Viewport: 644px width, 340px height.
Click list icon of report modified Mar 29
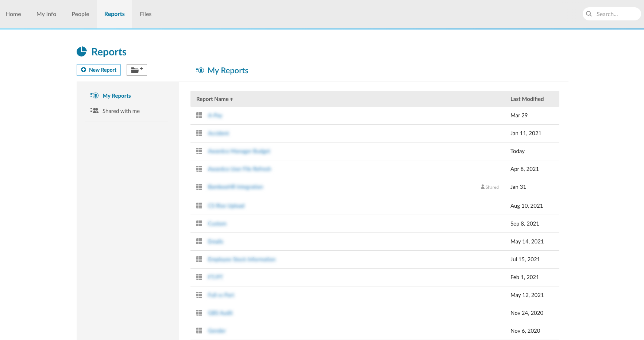[199, 115]
